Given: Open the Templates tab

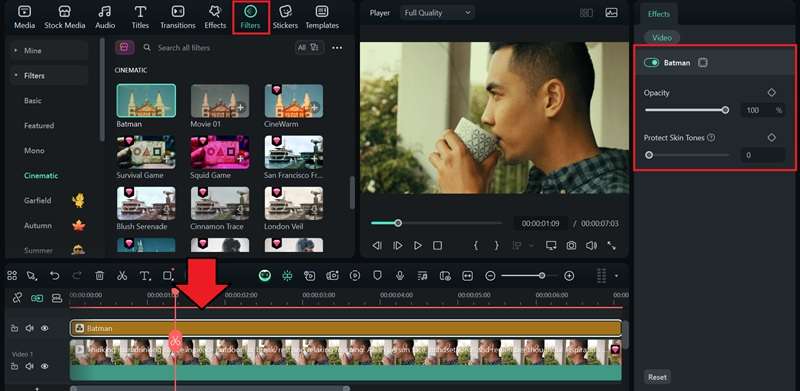Looking at the screenshot, I should pos(322,17).
